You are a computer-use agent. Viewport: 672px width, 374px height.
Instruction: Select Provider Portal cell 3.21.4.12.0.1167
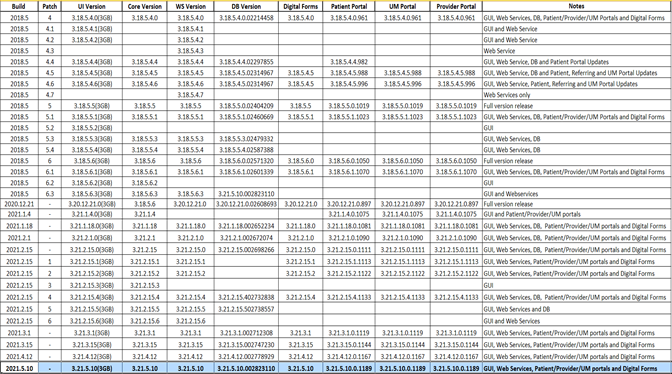(456, 356)
